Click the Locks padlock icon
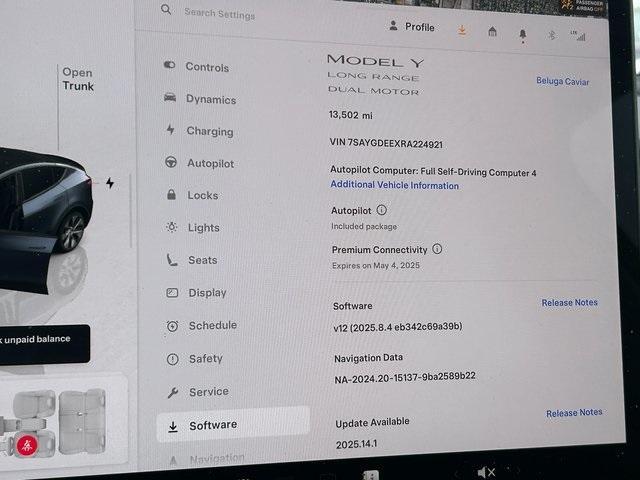The image size is (640, 480). coord(171,194)
